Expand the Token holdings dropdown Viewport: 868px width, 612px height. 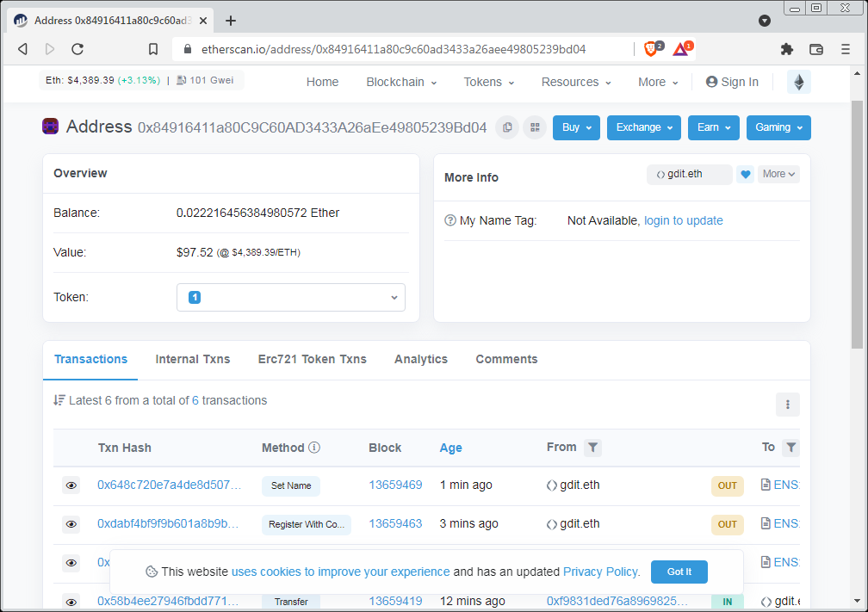[x=291, y=297]
